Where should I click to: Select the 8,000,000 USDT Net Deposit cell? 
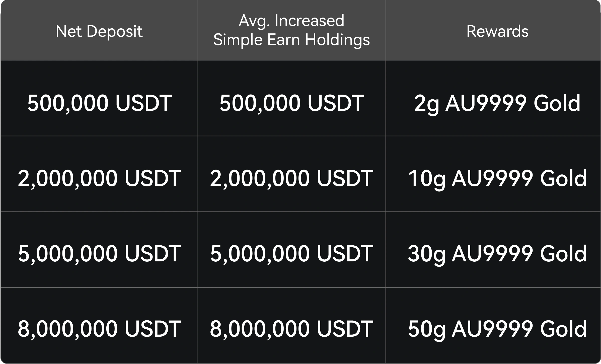coord(99,329)
